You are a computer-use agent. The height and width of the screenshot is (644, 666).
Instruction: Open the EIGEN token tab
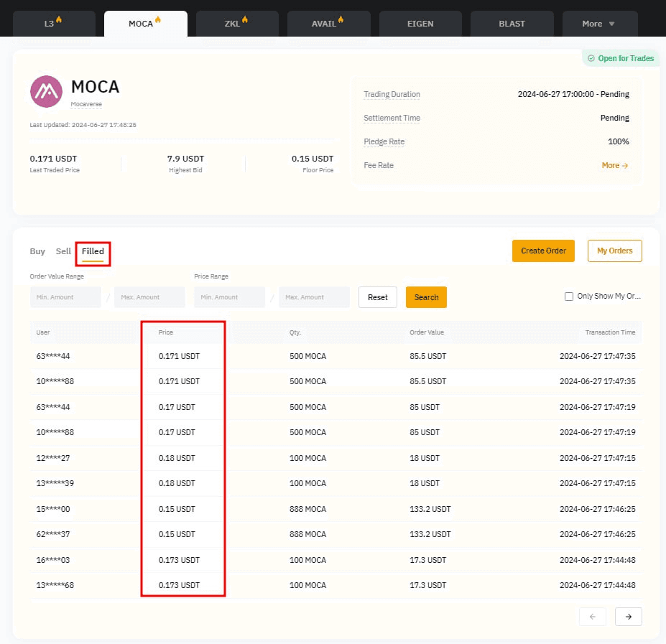click(420, 24)
